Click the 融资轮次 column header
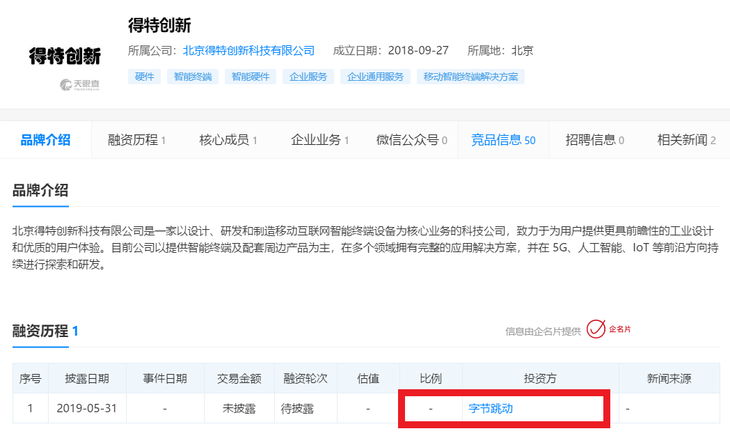The image size is (730, 438). pos(305,378)
